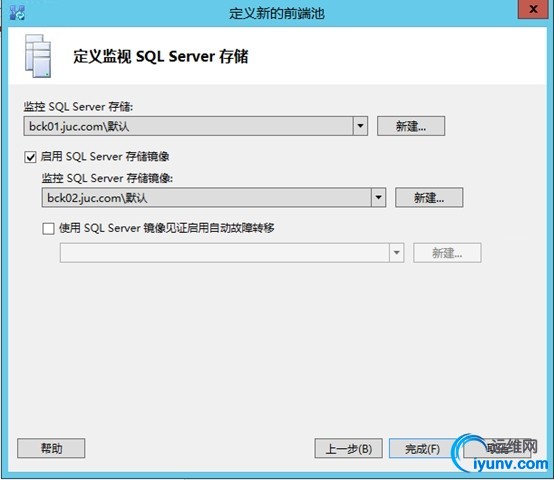Open the bck02.juc.com mirror store dropdown arrow
The image size is (554, 480).
pos(378,197)
